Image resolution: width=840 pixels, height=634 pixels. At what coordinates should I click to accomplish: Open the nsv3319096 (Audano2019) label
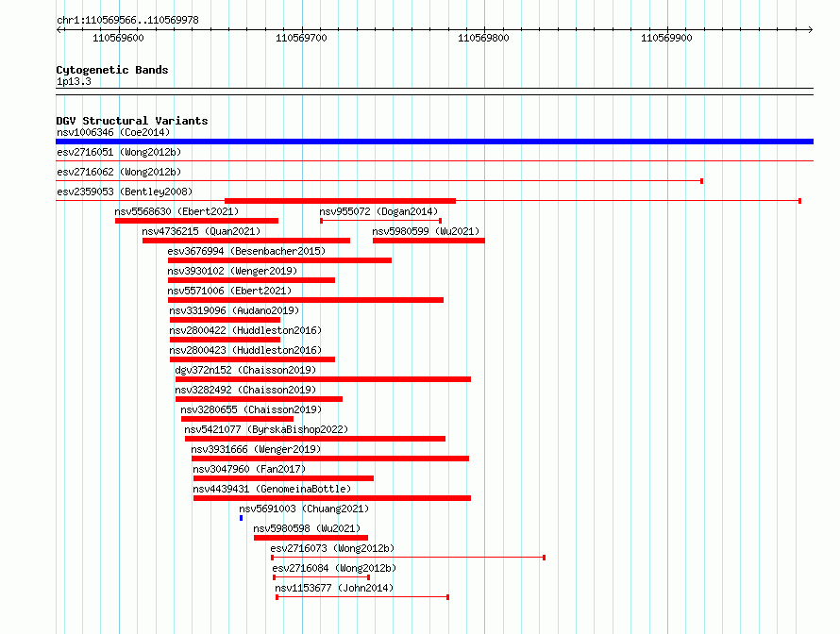coord(234,310)
